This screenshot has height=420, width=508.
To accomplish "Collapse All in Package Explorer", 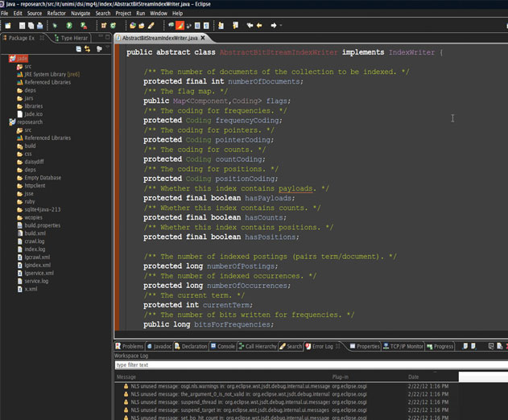I will tap(78, 49).
